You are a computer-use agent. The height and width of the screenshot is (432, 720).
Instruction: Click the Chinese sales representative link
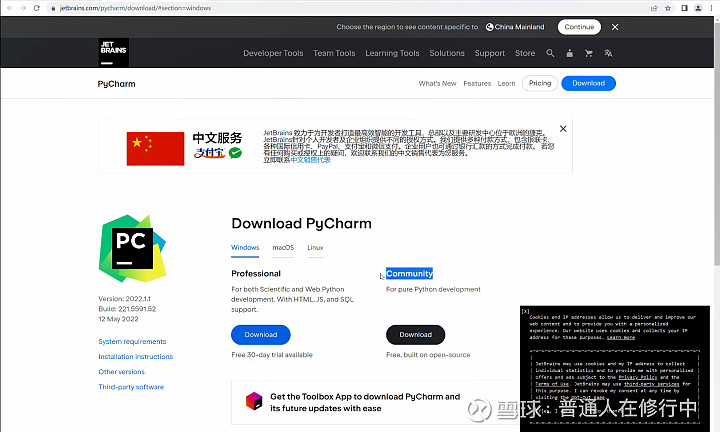(x=310, y=160)
